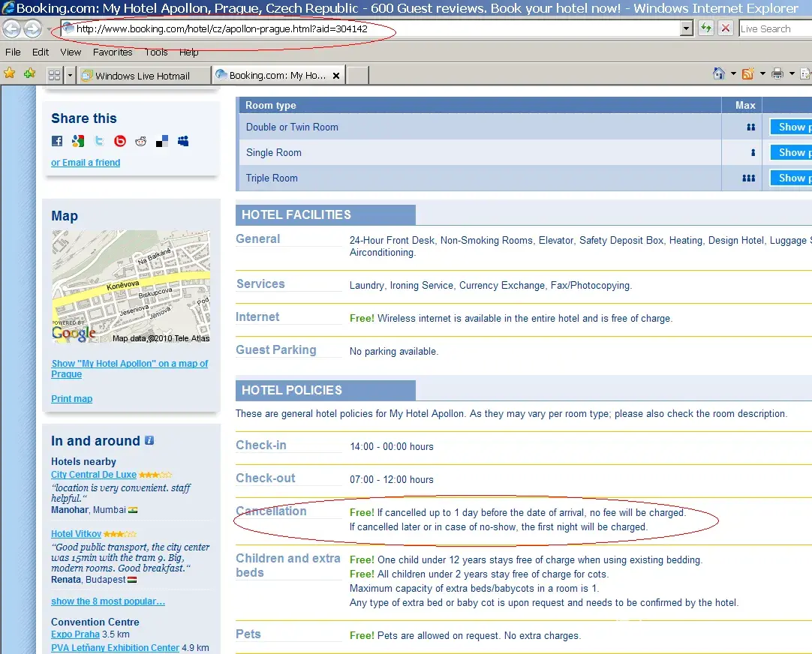The width and height of the screenshot is (812, 654).
Task: Expand the address bar history dropdown
Action: 686,28
